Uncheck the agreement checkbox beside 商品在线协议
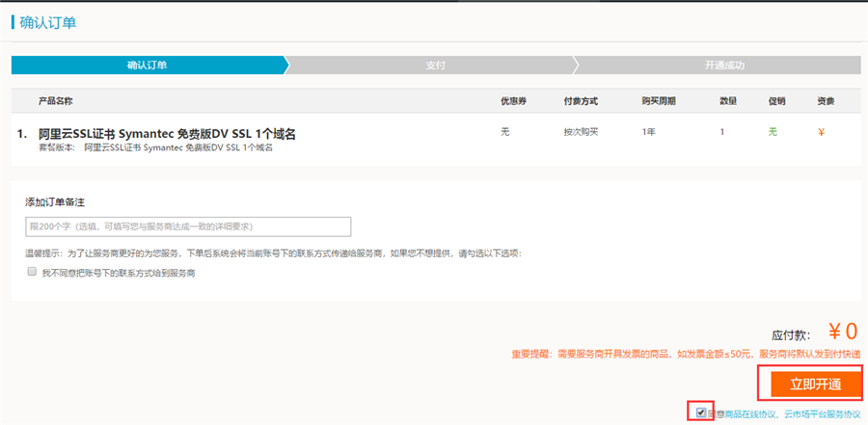 701,412
